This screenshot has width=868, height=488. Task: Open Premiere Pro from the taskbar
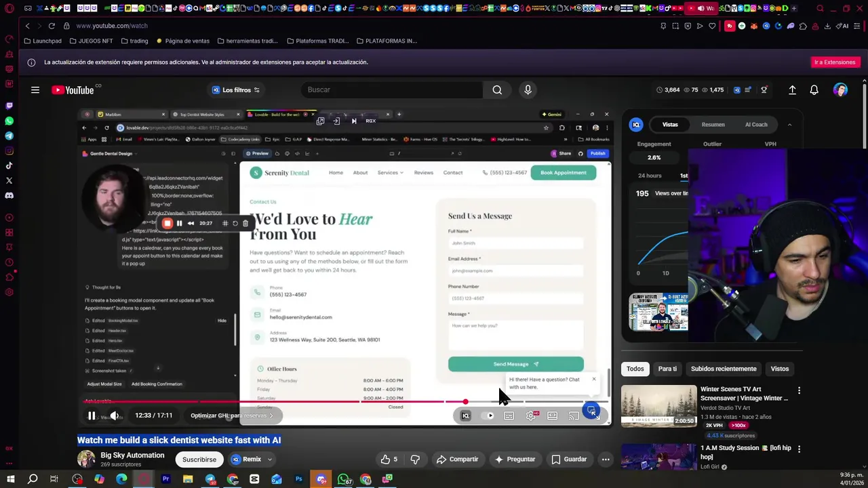pos(165,479)
